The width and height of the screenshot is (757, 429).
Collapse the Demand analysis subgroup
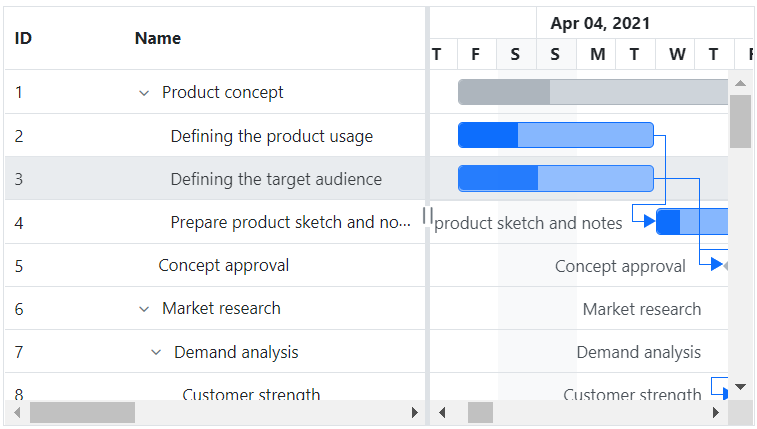pos(156,352)
